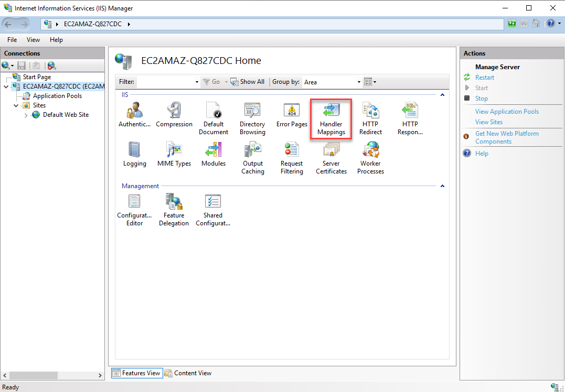Open the Request Filtering feature

point(292,158)
